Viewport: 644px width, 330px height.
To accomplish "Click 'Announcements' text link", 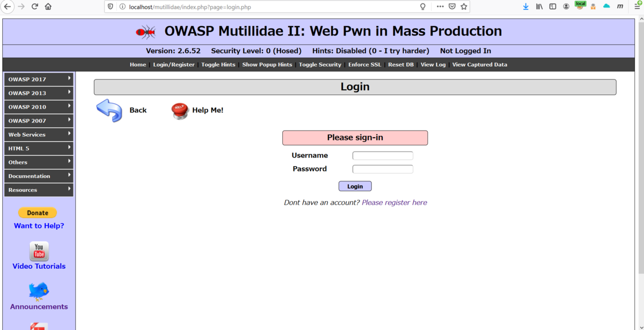I will pyautogui.click(x=39, y=306).
